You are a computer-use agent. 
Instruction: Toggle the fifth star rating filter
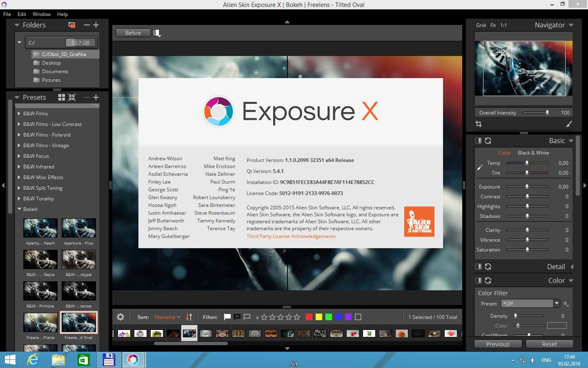[297, 317]
